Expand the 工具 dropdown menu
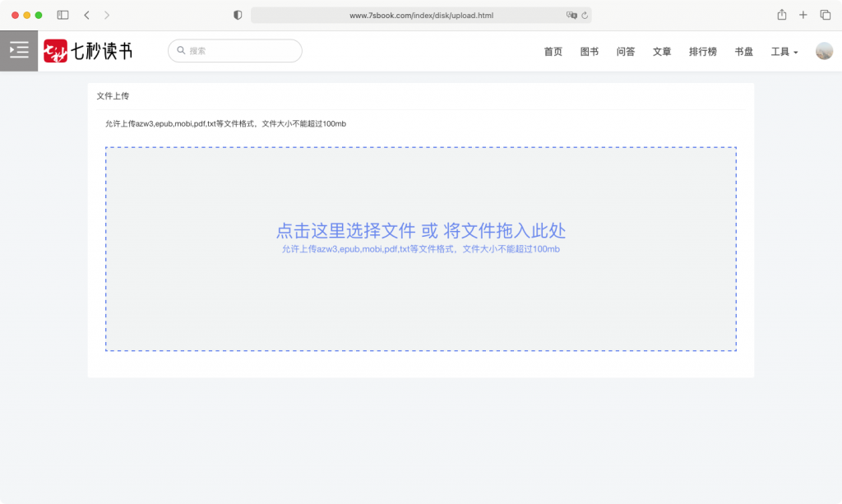The height and width of the screenshot is (504, 842). pyautogui.click(x=784, y=52)
